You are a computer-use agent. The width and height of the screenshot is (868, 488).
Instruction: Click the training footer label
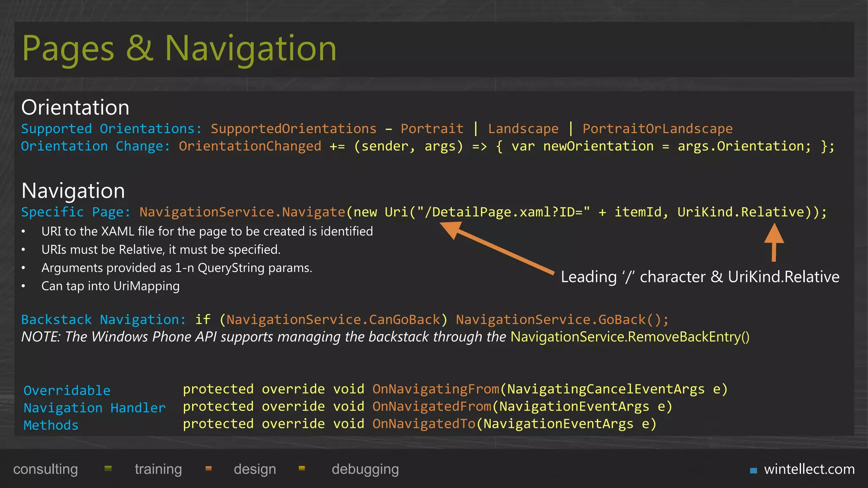coord(158,469)
